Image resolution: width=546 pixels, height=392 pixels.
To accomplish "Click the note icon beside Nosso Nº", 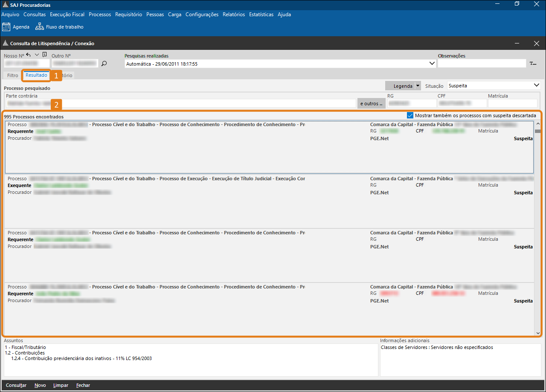I will [45, 55].
